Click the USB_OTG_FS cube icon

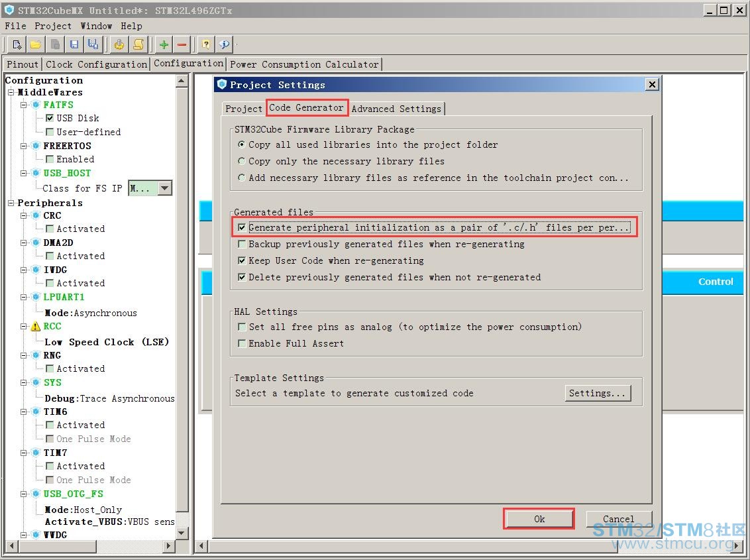(36, 494)
